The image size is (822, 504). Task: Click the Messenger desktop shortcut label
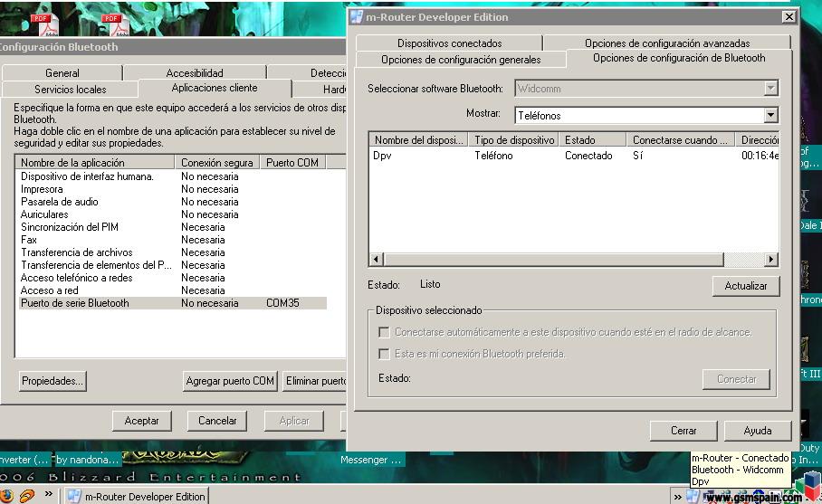370,460
